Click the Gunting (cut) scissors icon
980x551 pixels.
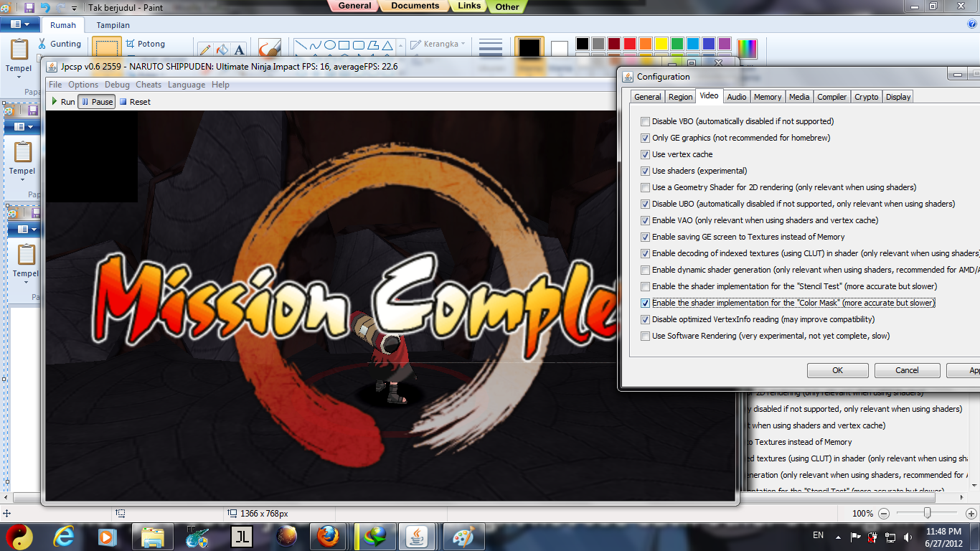tap(42, 44)
